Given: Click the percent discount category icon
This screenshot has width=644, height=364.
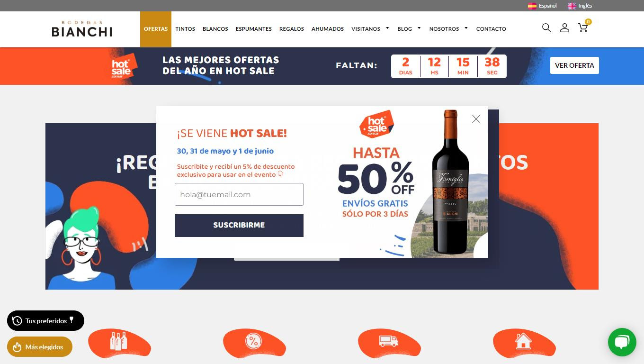Looking at the screenshot, I should tap(254, 342).
